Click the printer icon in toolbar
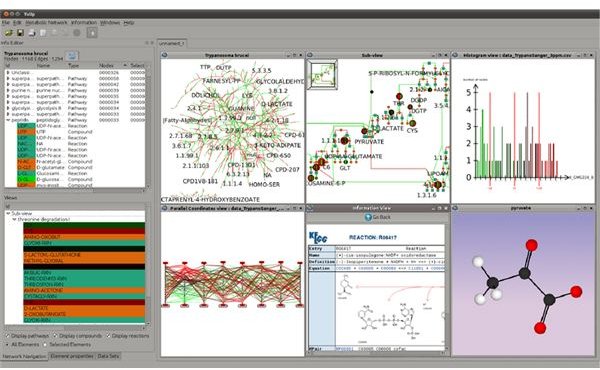The height and width of the screenshot is (370, 600). (x=32, y=33)
